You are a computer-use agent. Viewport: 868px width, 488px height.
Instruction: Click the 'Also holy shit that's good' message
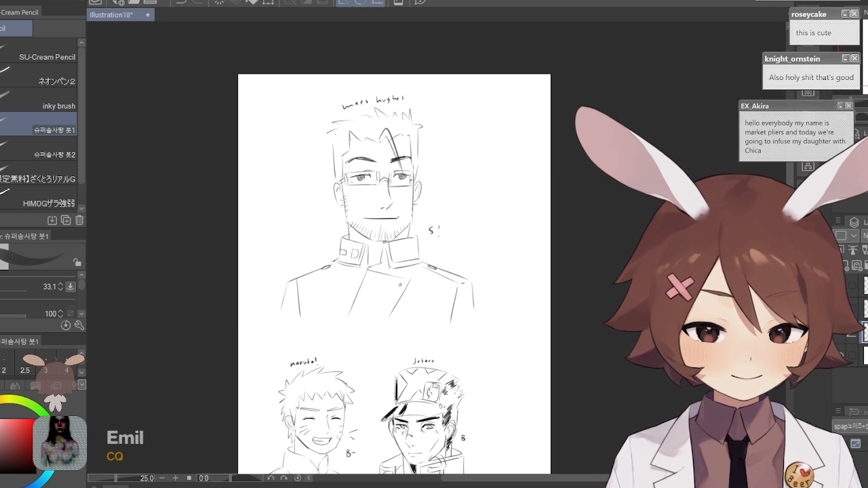[x=811, y=77]
